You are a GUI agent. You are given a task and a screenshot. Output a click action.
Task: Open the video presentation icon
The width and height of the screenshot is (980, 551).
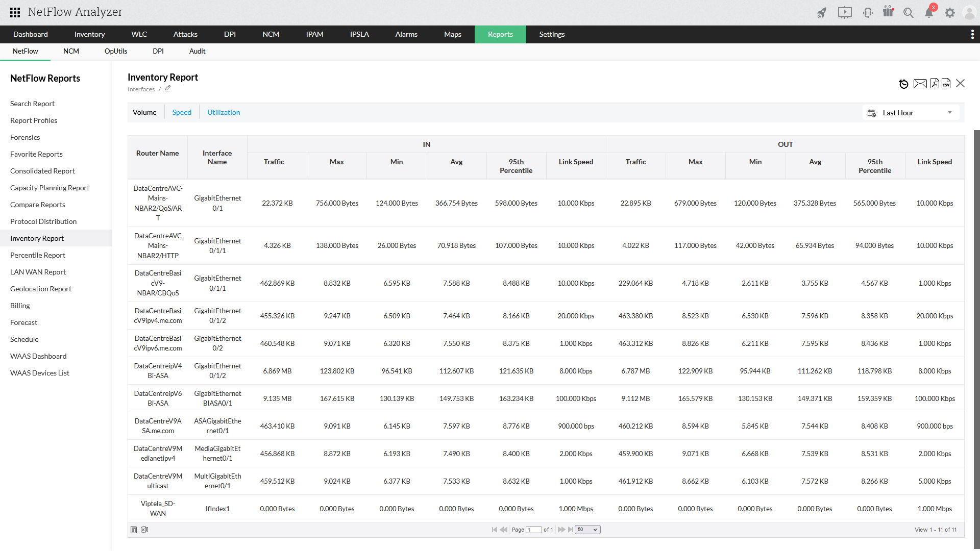[x=845, y=13]
